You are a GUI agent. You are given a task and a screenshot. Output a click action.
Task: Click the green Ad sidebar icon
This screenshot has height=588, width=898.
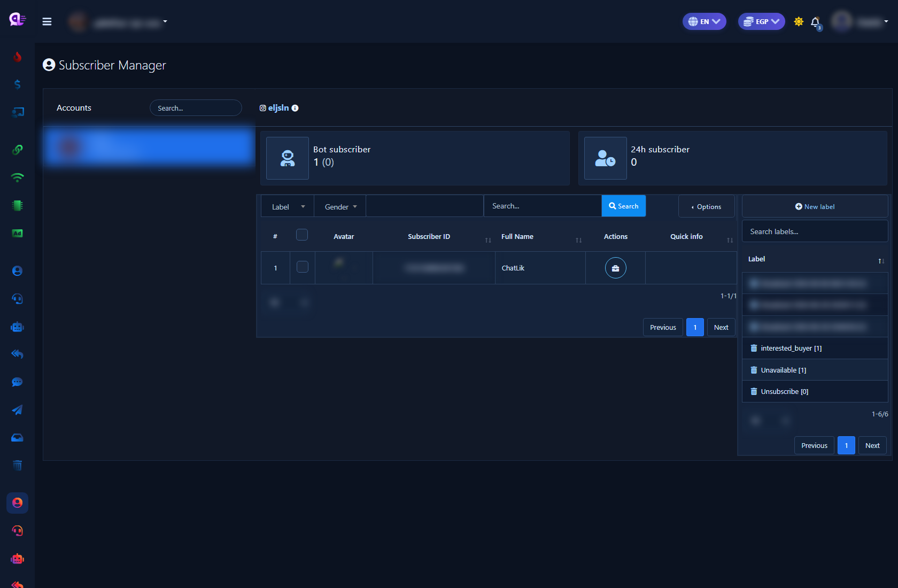17,233
